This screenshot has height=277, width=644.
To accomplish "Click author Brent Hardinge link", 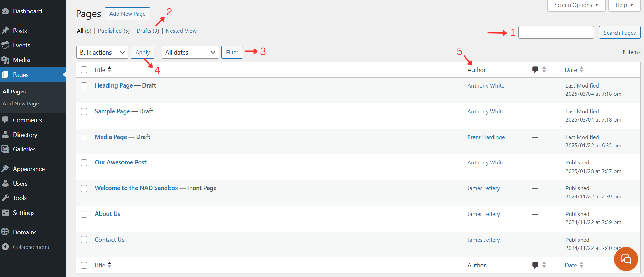I will (486, 137).
